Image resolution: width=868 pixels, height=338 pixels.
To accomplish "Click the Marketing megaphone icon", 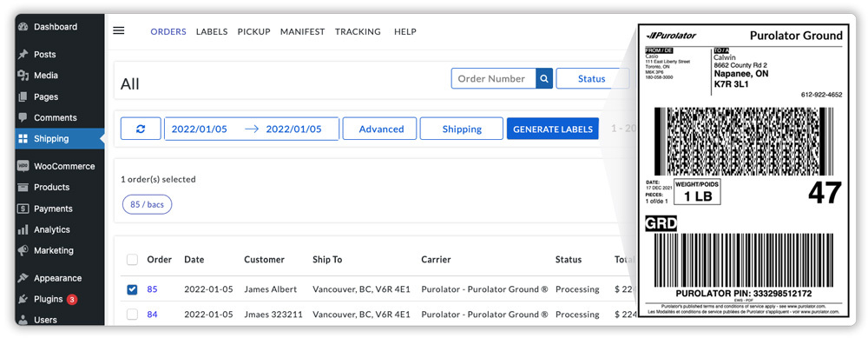I will click(x=23, y=250).
